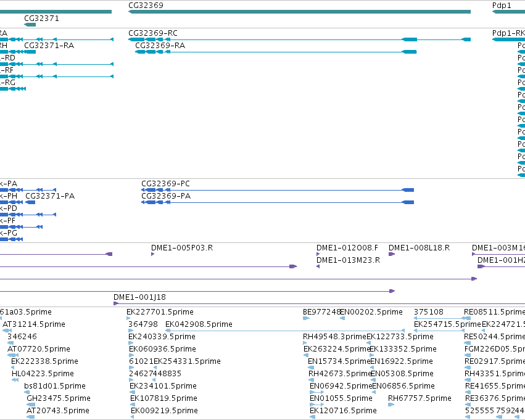The image size is (525, 420).
Task: Click the 'DME1-012O08.F' label
Action: [x=347, y=248]
